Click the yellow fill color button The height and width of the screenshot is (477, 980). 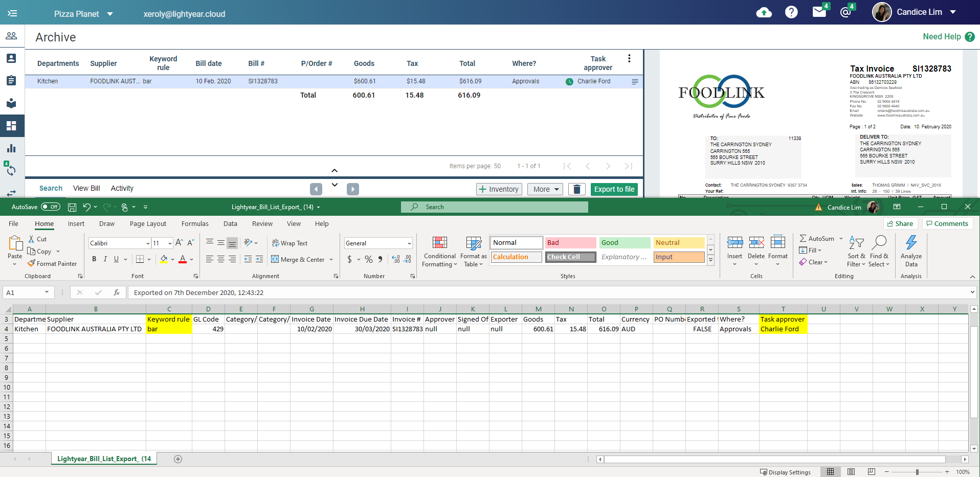pos(164,259)
